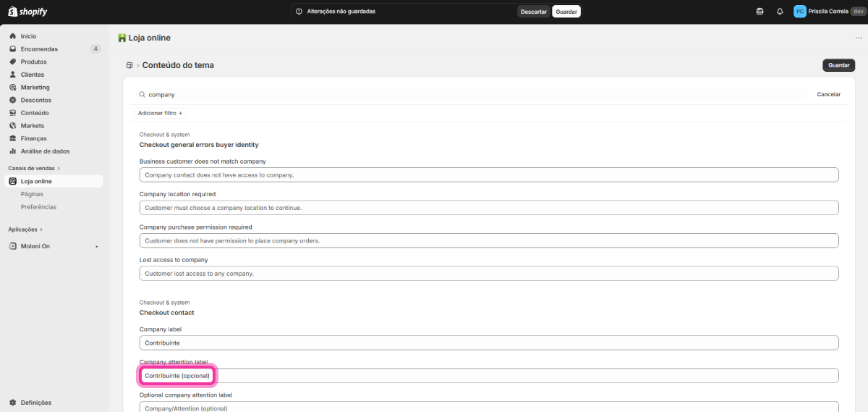Edit Company label field with Contribuinte
The height and width of the screenshot is (412, 868).
pyautogui.click(x=489, y=342)
